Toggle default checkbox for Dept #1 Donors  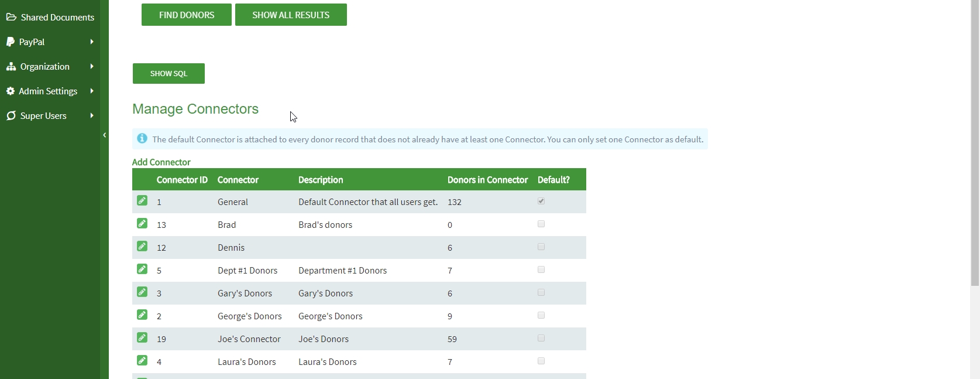[541, 269]
